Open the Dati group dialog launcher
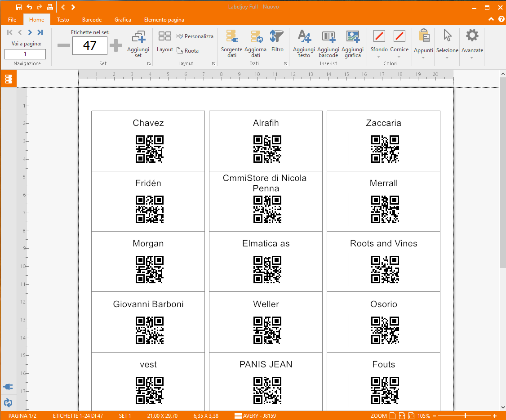 click(286, 64)
